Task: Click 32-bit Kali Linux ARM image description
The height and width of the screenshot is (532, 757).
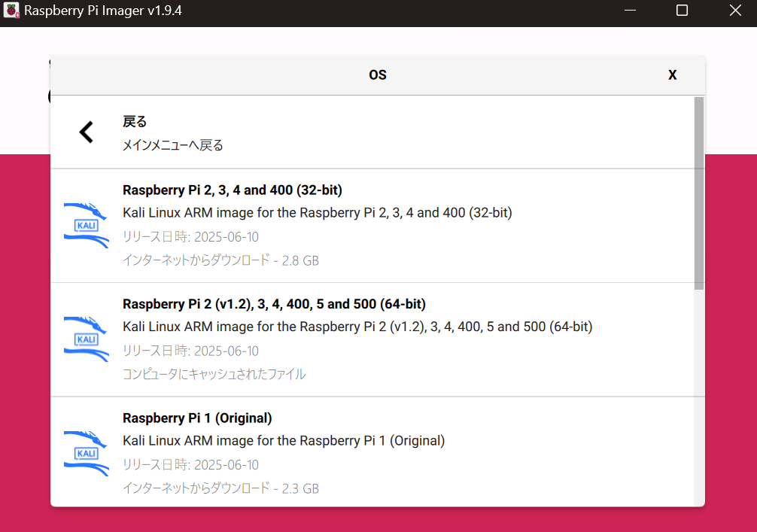Action: pos(318,213)
